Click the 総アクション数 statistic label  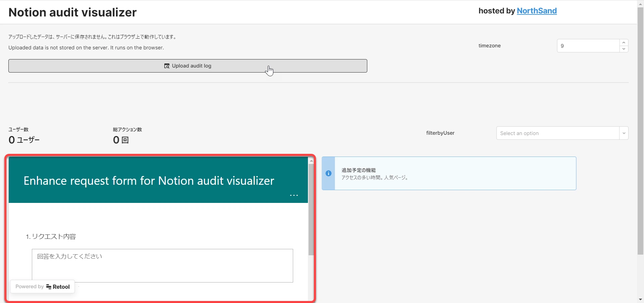pos(127,129)
